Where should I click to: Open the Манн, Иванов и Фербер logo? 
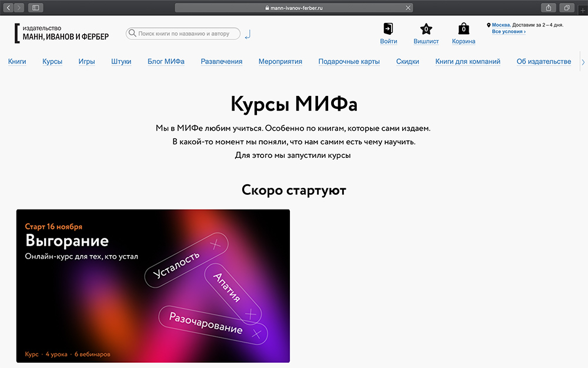(x=62, y=33)
